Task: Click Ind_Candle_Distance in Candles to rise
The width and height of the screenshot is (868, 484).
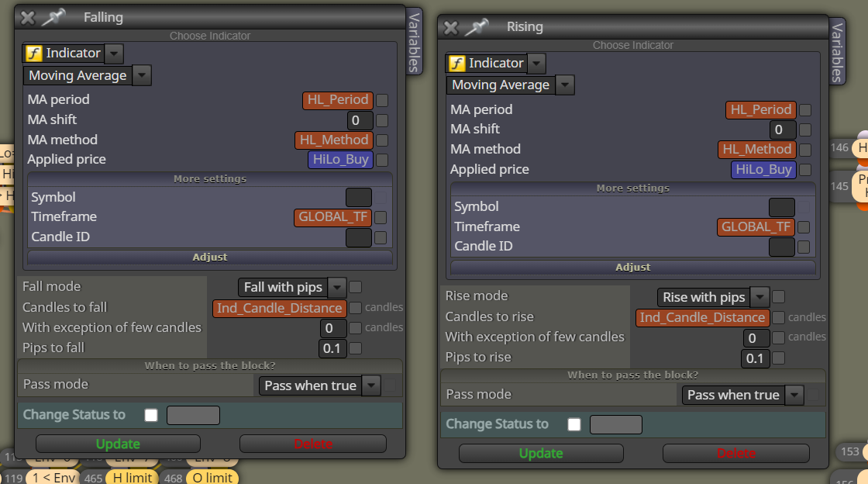Action: click(x=702, y=318)
